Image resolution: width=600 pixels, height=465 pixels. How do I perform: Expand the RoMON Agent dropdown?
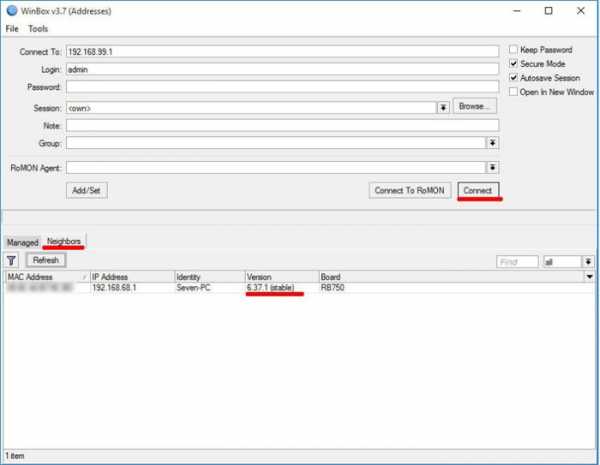tap(492, 167)
